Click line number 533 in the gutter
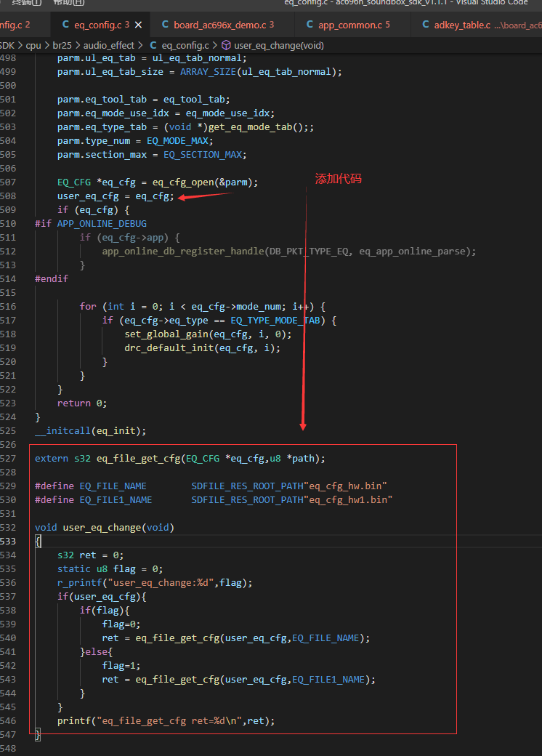 [x=8, y=541]
